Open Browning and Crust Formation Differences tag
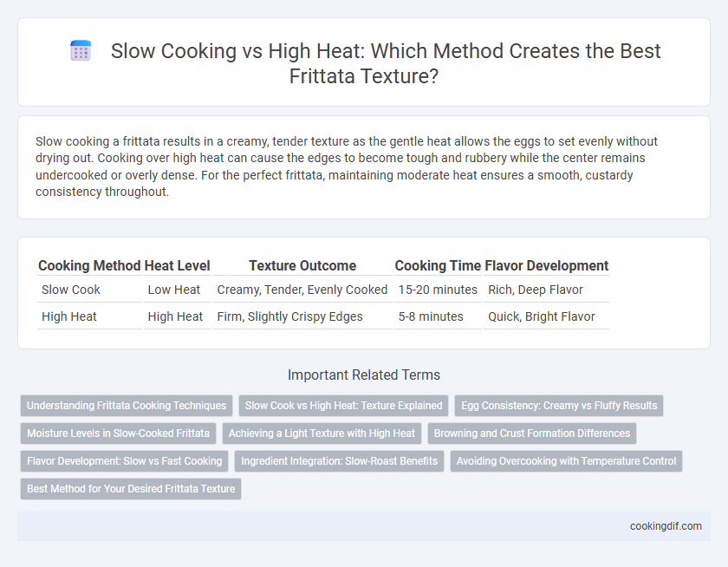This screenshot has width=728, height=567. click(532, 433)
